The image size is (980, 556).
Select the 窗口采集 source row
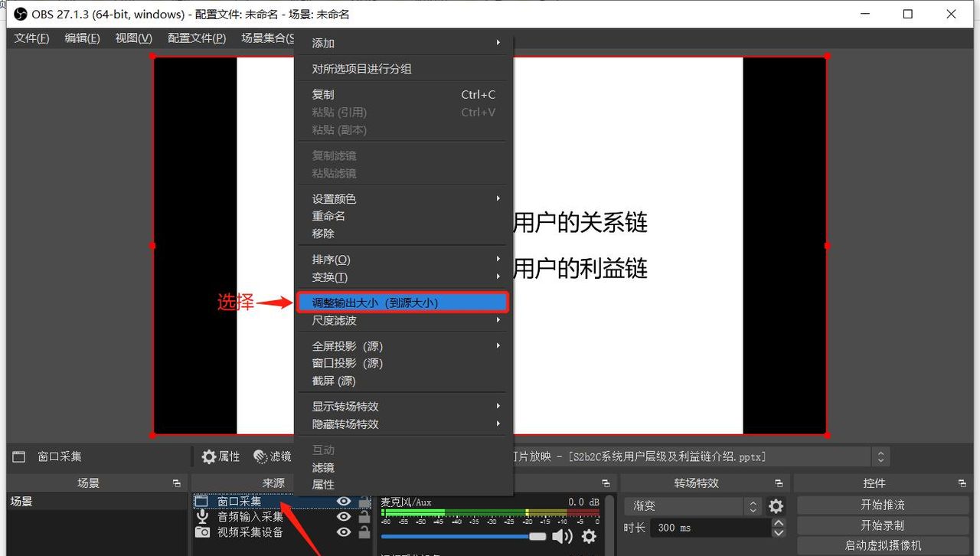[283, 502]
